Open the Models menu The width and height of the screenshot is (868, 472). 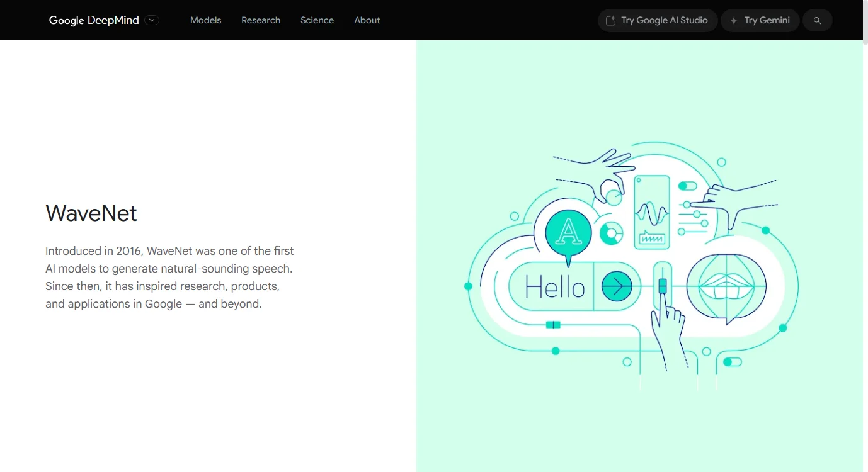pyautogui.click(x=205, y=20)
